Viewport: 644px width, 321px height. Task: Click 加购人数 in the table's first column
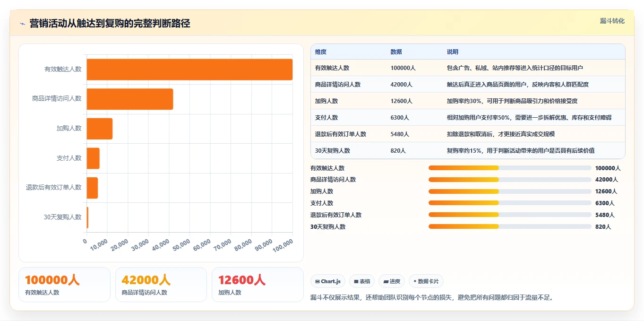(x=326, y=101)
